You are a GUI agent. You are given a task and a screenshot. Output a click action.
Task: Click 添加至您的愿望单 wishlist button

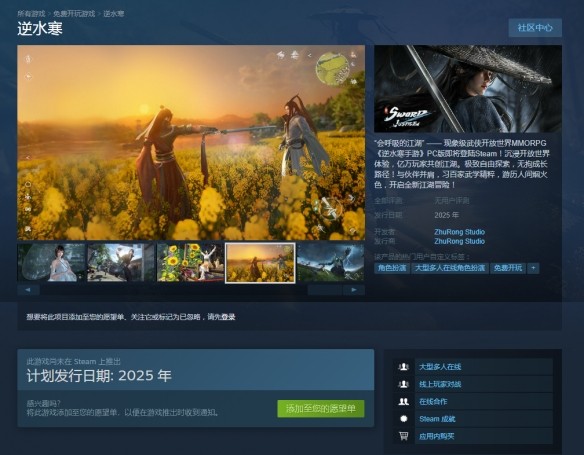321,408
